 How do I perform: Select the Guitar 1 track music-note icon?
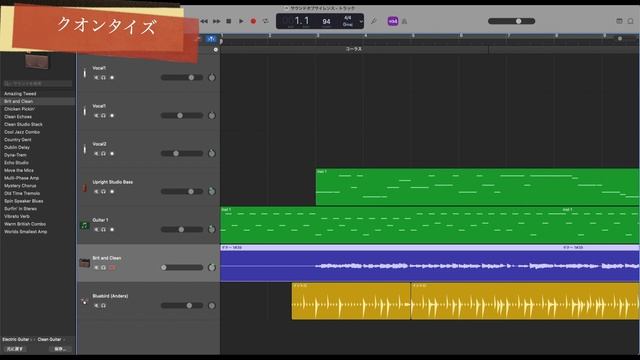[x=84, y=225]
